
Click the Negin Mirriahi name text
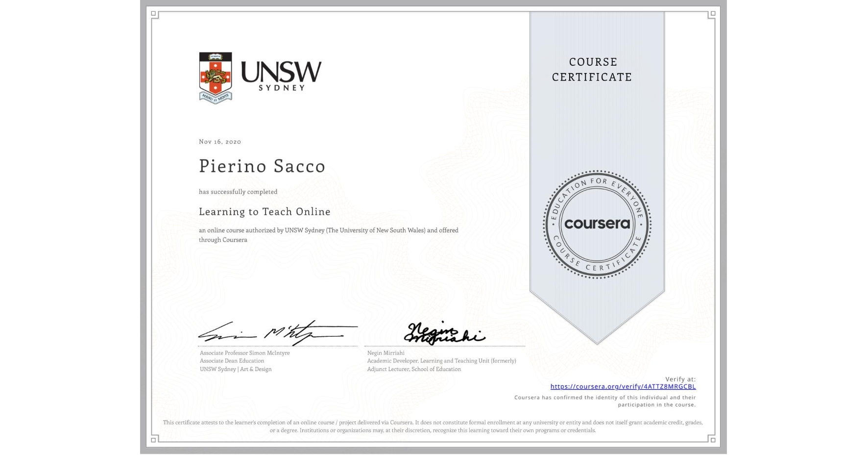click(386, 353)
